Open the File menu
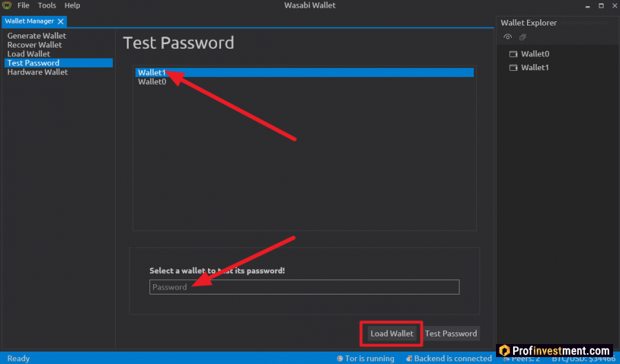620x364 pixels. pyautogui.click(x=23, y=6)
